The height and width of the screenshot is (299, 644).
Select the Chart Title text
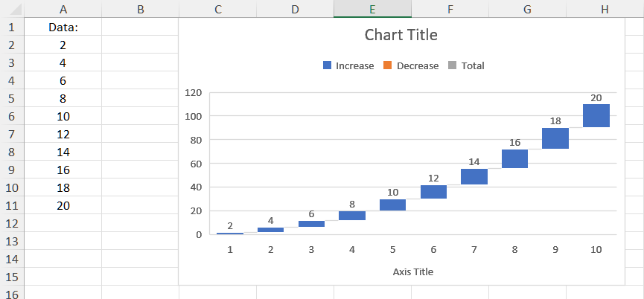click(401, 35)
